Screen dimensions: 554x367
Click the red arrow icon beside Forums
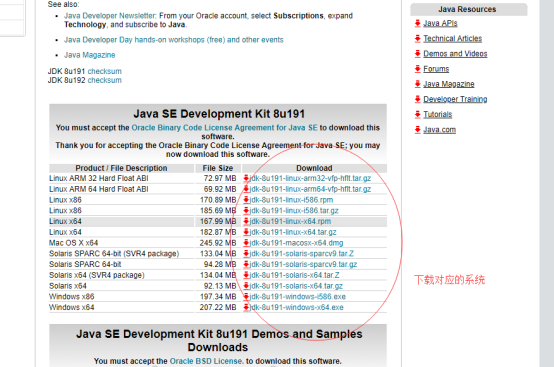(x=418, y=69)
